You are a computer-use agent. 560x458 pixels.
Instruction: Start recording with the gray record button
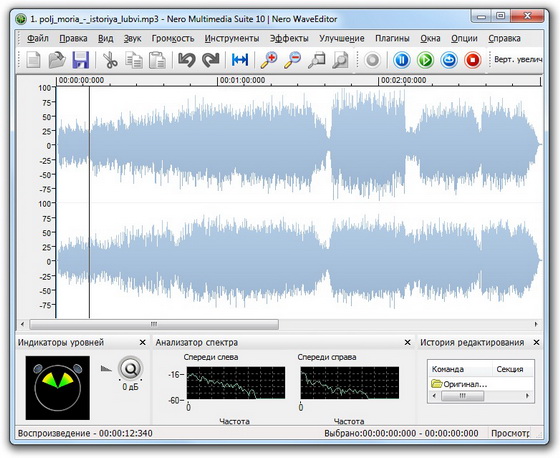click(x=372, y=60)
